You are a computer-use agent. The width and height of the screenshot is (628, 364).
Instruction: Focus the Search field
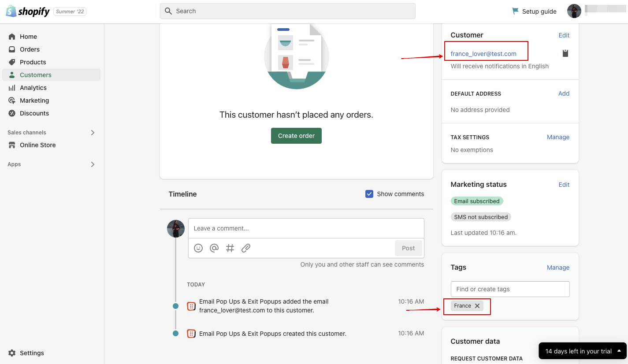pyautogui.click(x=288, y=11)
